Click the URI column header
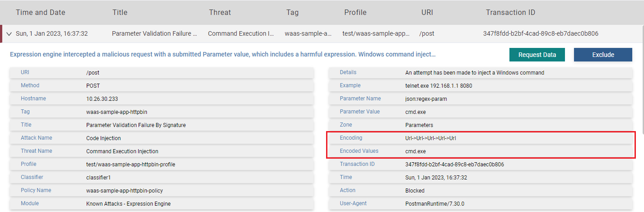Screen dimensions: 644x212 coord(427,12)
